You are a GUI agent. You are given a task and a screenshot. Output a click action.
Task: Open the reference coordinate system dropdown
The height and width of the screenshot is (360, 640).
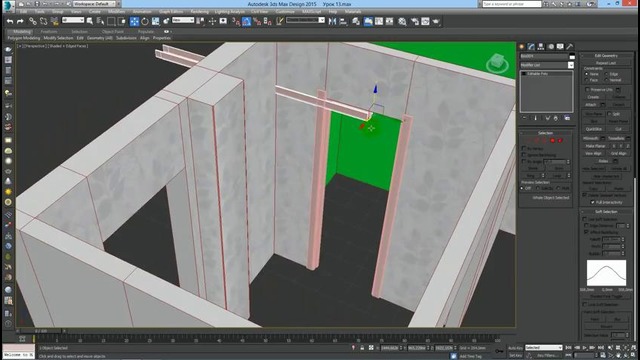(x=183, y=20)
